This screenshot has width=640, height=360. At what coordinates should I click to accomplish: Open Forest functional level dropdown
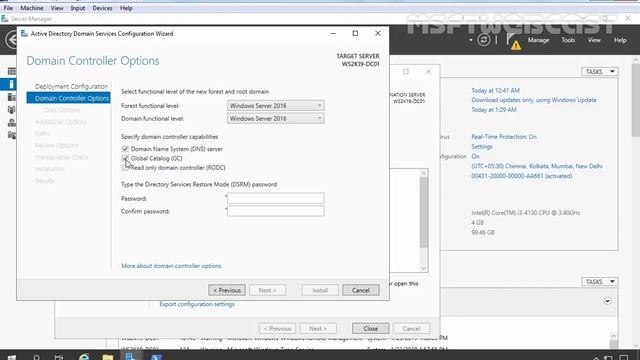pyautogui.click(x=276, y=106)
